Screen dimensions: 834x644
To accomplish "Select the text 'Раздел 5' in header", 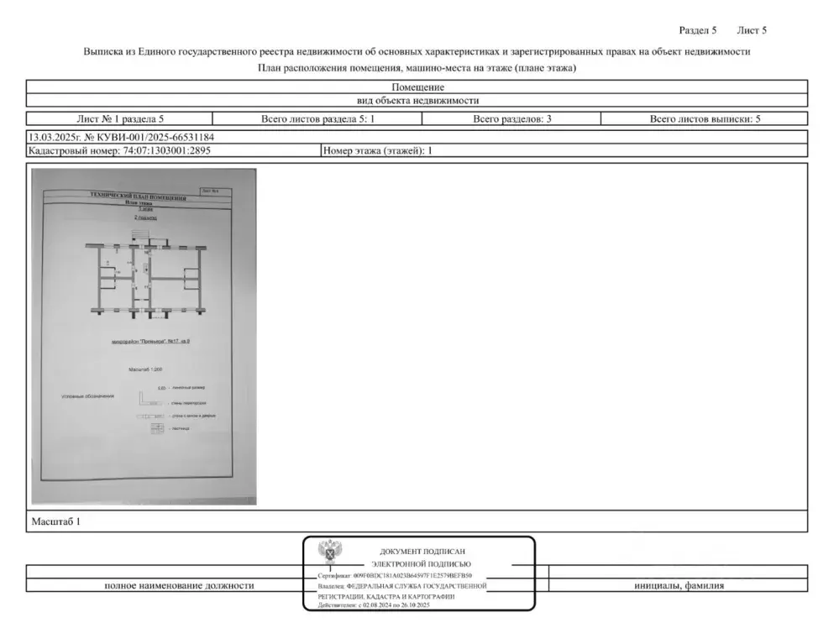I will (697, 30).
